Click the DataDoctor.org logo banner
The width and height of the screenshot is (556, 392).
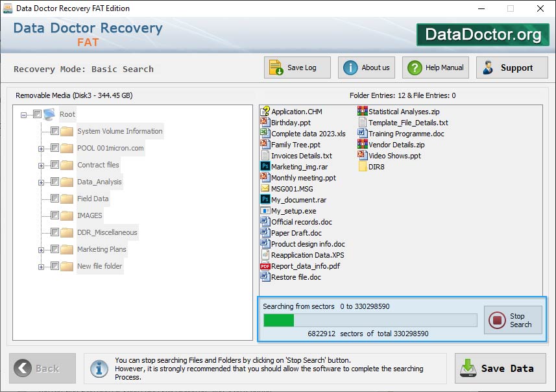pos(483,34)
